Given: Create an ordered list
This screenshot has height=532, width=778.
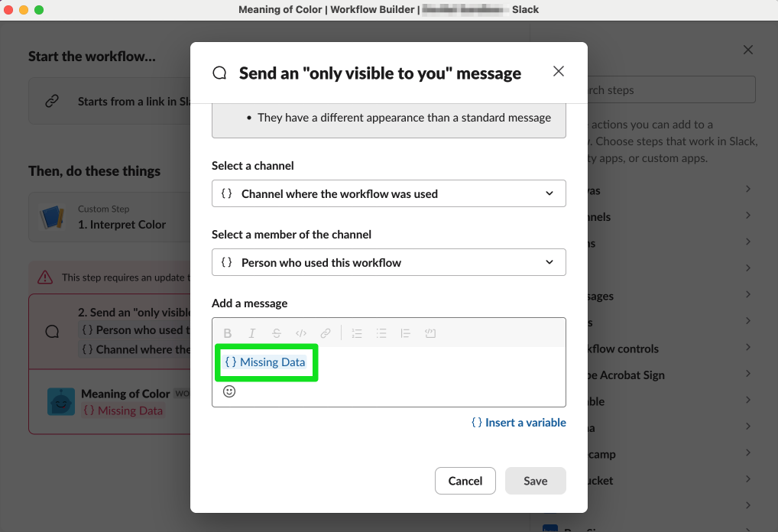Looking at the screenshot, I should coord(357,332).
